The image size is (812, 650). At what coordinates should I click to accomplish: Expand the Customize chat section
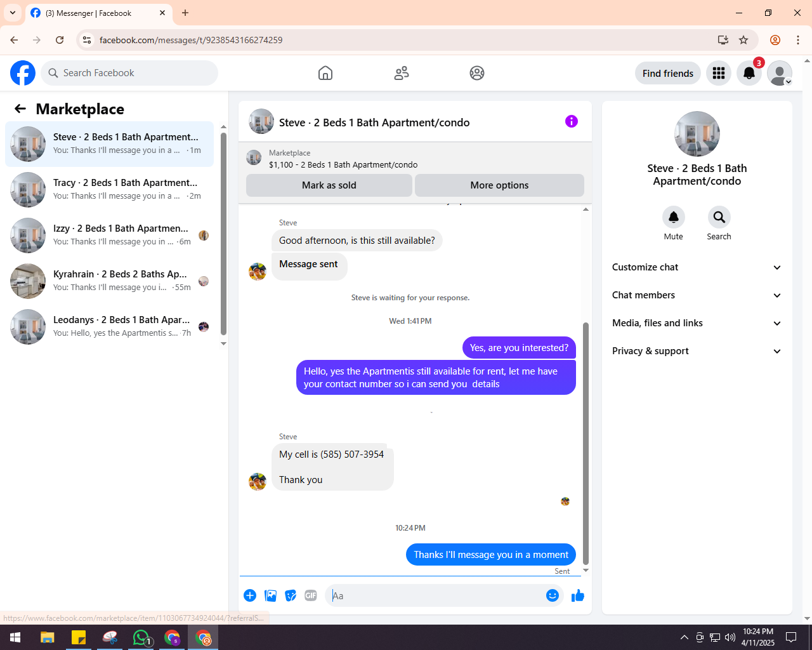click(x=697, y=267)
